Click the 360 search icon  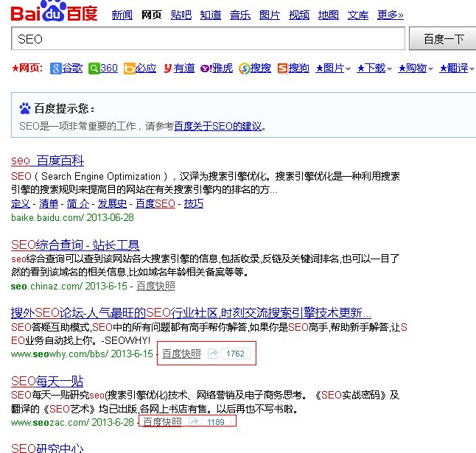pos(94,69)
